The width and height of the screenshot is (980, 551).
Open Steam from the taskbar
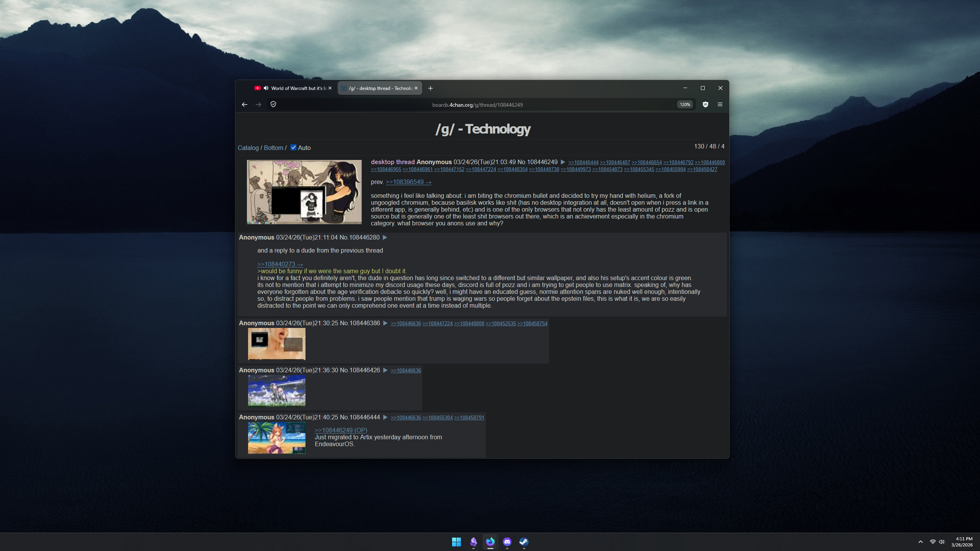tap(524, 541)
